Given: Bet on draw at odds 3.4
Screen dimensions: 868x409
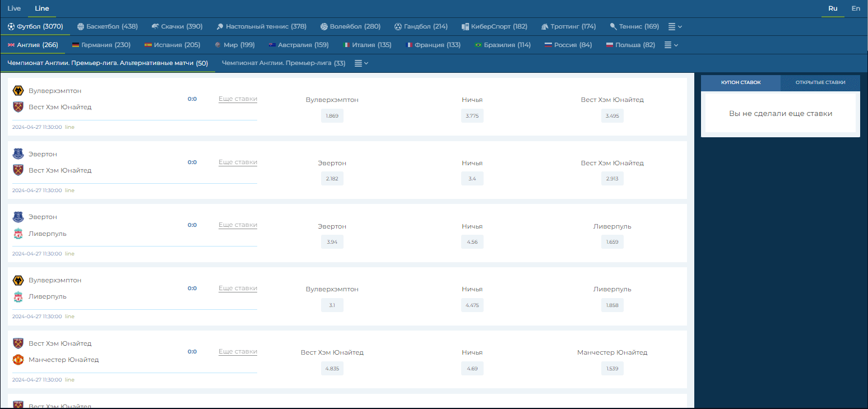Looking at the screenshot, I should click(472, 179).
